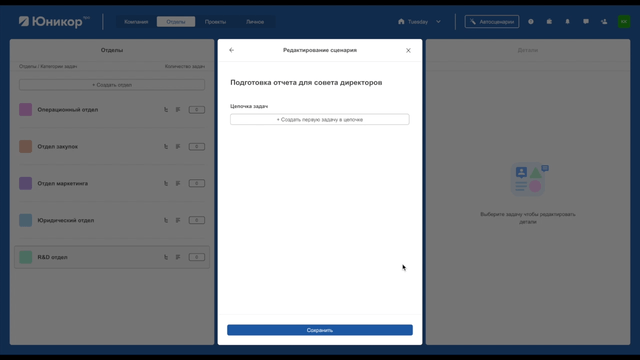Open the Tuesday workspace dropdown chevron

(x=438, y=22)
